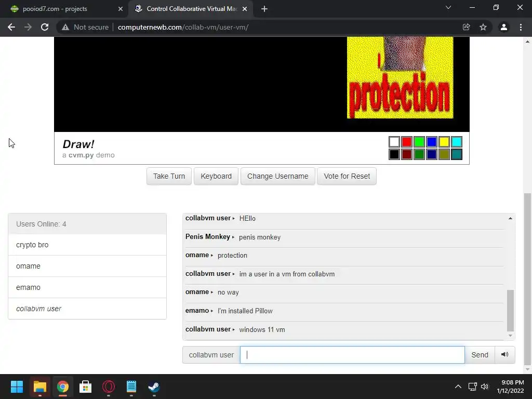532x399 pixels.
Task: Click the Vote for Reset button
Action: pyautogui.click(x=347, y=176)
